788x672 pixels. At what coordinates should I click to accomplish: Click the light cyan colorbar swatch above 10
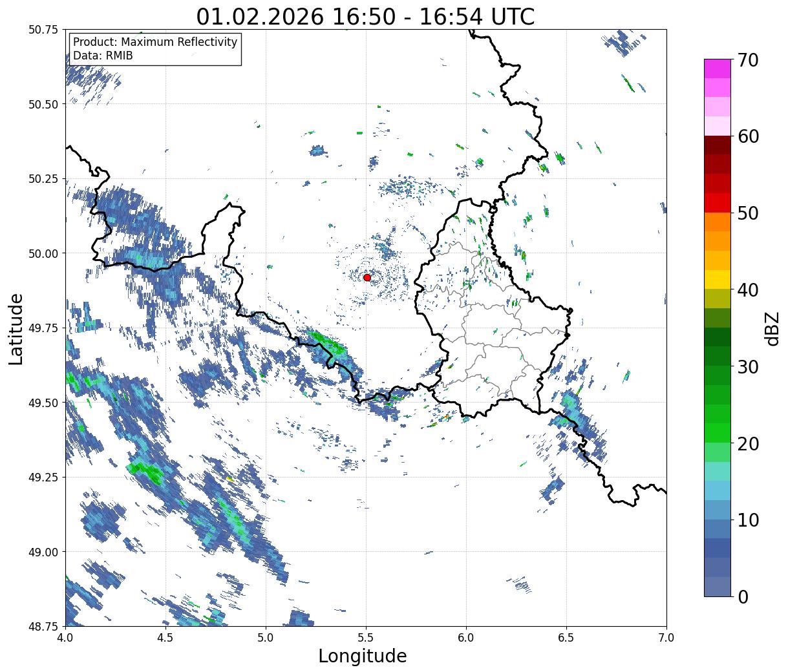tap(718, 490)
